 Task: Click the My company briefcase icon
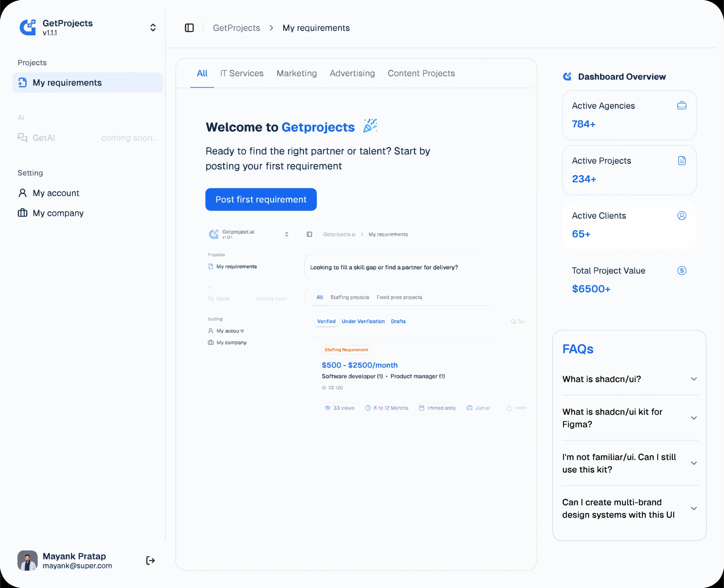tap(22, 213)
